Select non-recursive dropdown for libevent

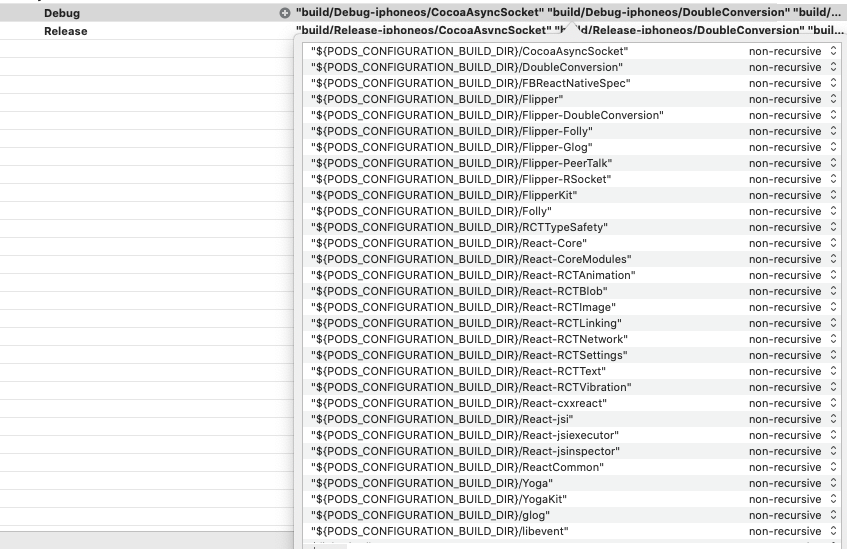tap(792, 531)
